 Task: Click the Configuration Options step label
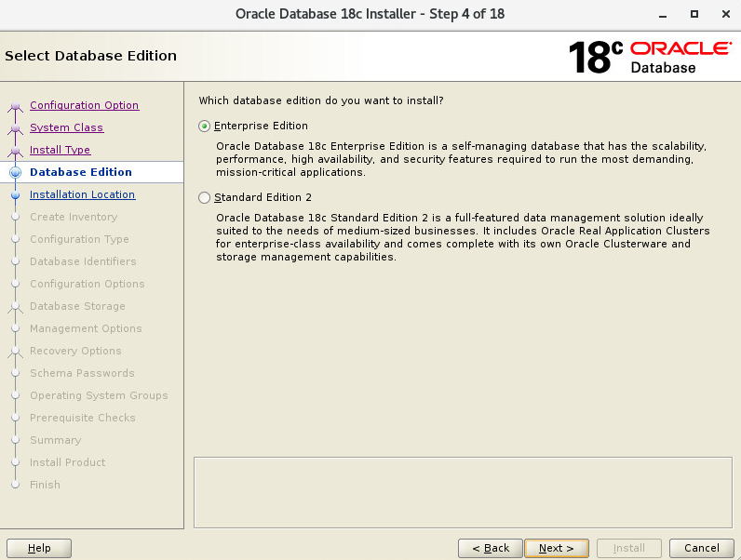click(x=88, y=284)
